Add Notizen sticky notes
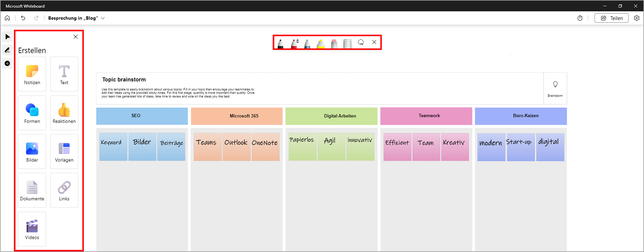This screenshot has width=644, height=252. tap(32, 74)
